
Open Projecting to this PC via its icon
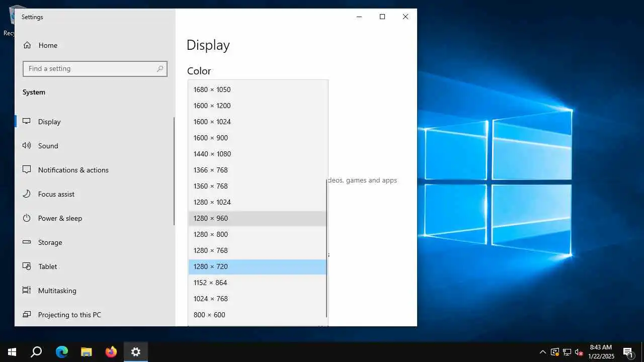(x=27, y=315)
